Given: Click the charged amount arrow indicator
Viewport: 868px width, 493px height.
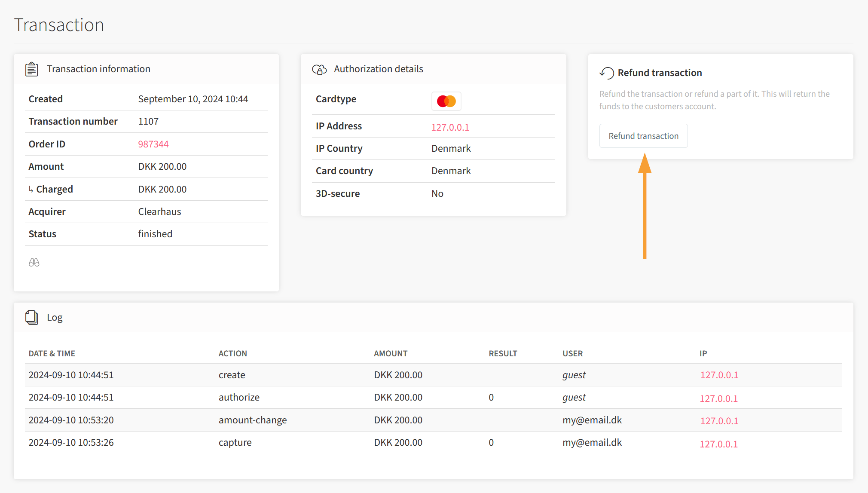Looking at the screenshot, I should coord(31,189).
